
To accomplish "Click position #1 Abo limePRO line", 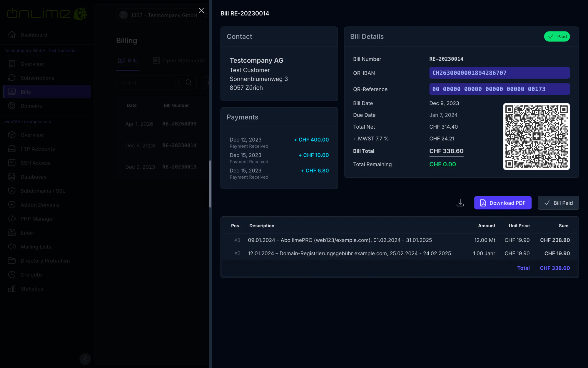I will 400,240.
